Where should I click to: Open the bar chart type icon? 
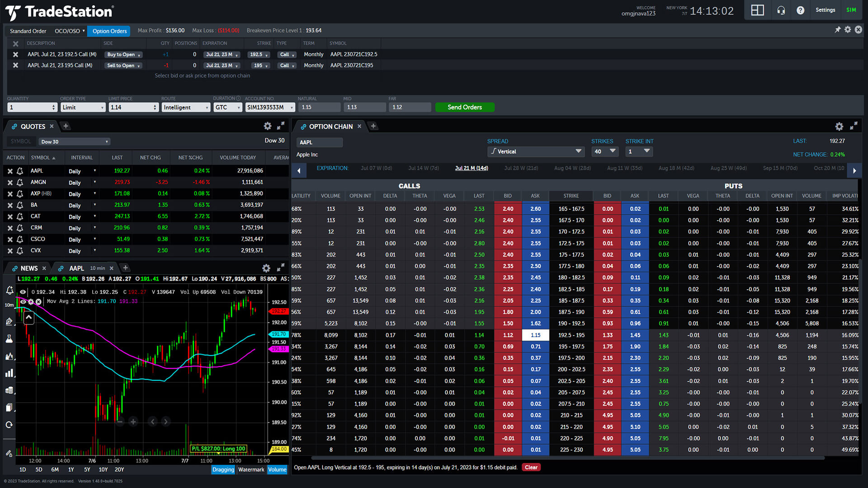(9, 373)
